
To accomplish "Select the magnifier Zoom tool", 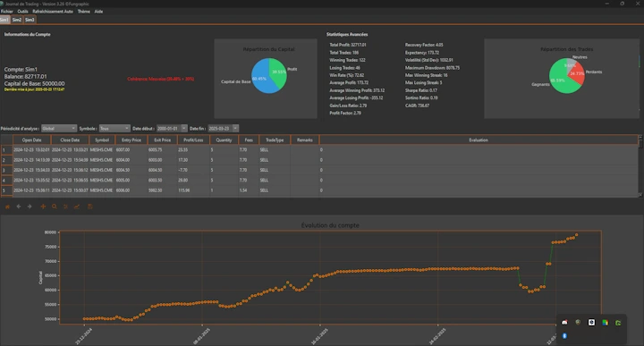I will [55, 207].
